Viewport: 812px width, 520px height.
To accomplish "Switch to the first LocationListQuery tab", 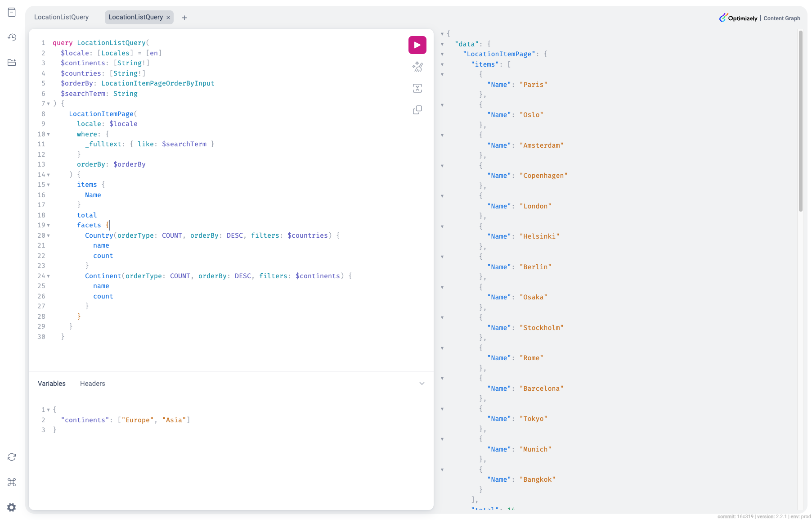I will coord(62,17).
